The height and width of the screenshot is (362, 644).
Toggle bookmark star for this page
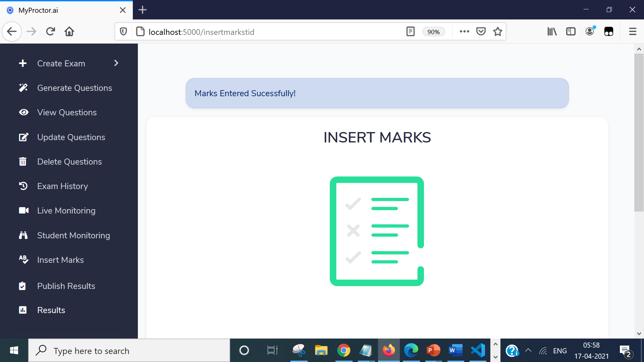498,32
